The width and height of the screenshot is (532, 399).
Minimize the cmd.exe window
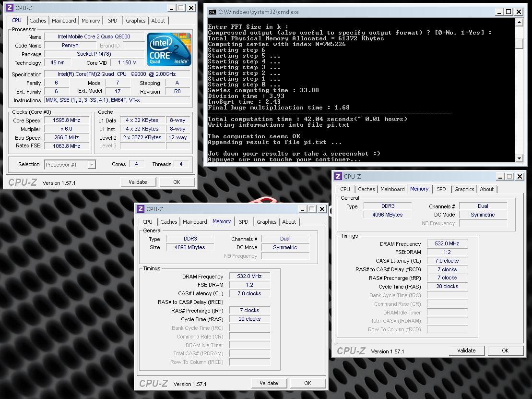[499, 12]
